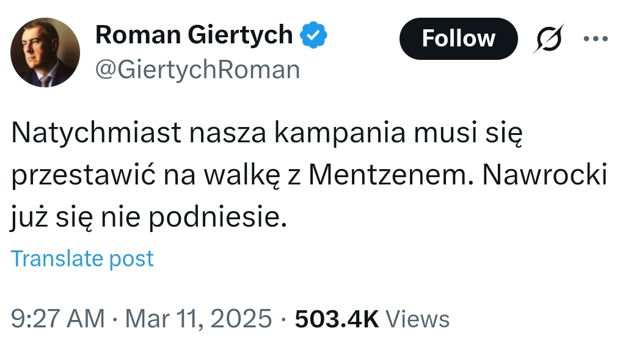
Task: Click the Views label
Action: coord(418,319)
